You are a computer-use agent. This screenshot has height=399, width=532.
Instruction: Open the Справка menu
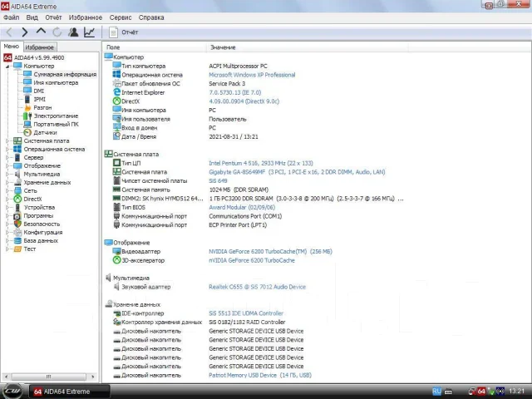[151, 17]
